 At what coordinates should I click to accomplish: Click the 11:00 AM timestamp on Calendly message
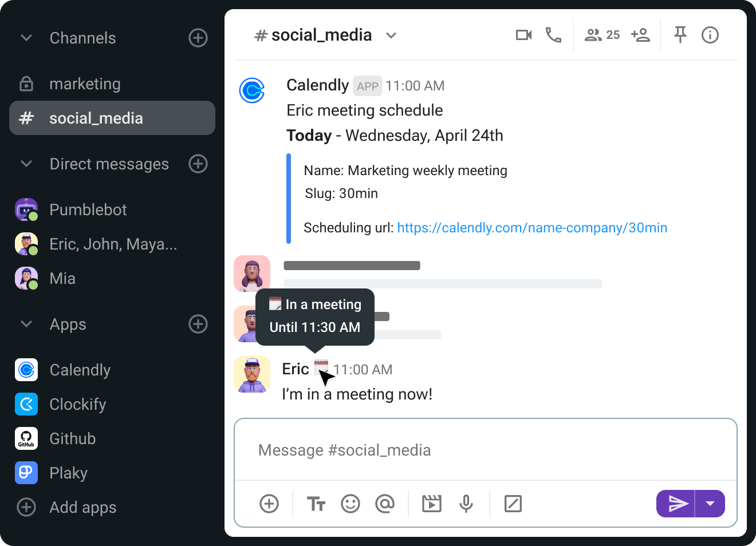[x=415, y=86]
